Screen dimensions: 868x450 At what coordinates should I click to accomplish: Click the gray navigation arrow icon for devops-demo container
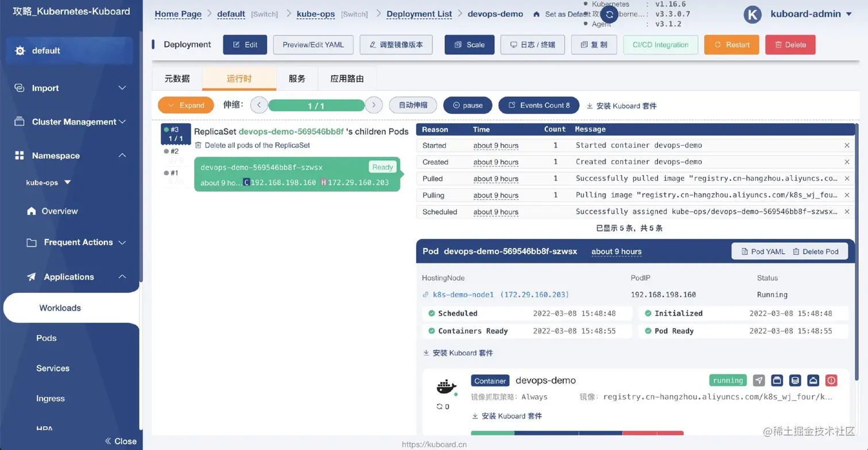[x=759, y=381]
